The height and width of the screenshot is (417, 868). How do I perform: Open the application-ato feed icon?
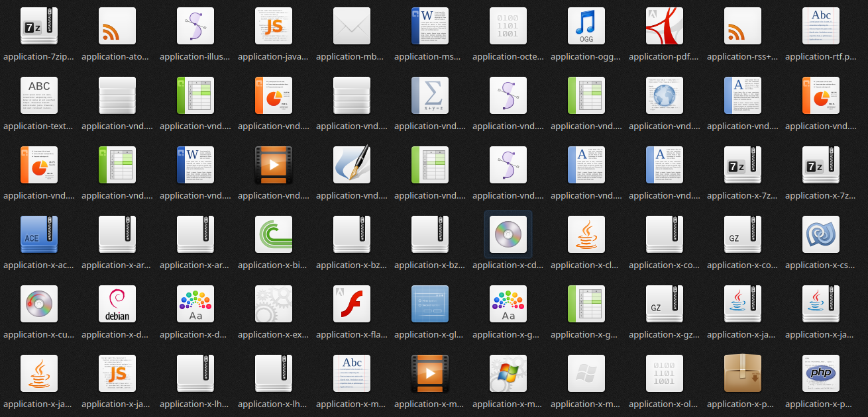(117, 26)
